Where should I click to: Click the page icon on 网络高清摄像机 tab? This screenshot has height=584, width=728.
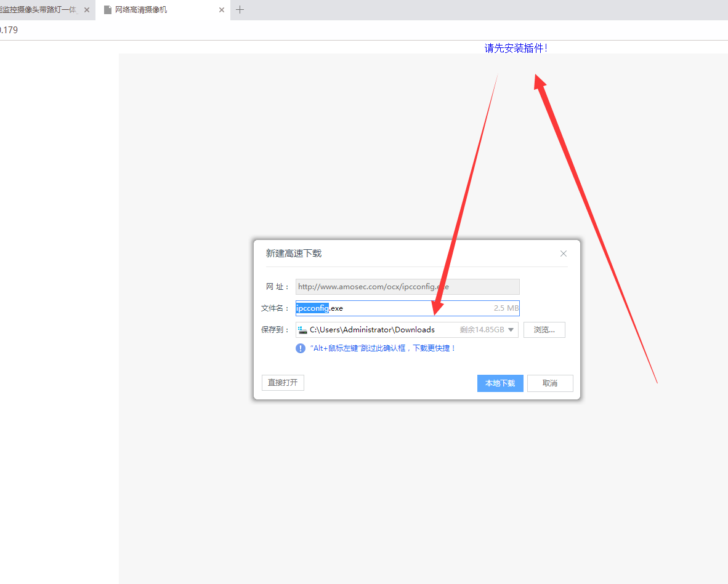pyautogui.click(x=107, y=10)
